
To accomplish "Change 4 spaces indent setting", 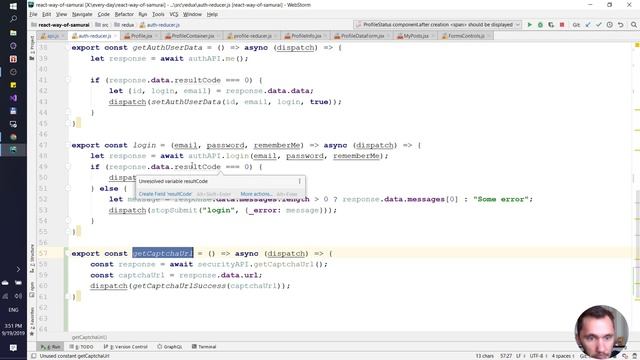I will click(x=563, y=356).
